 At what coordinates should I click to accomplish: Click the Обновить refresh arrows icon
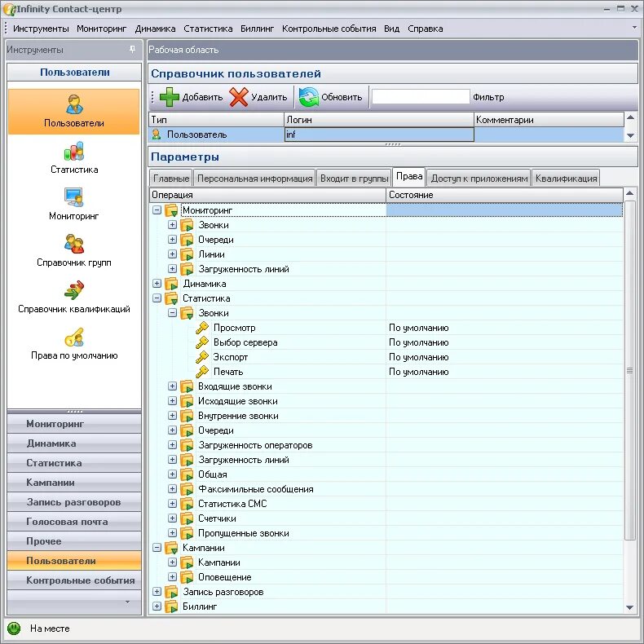pyautogui.click(x=309, y=97)
